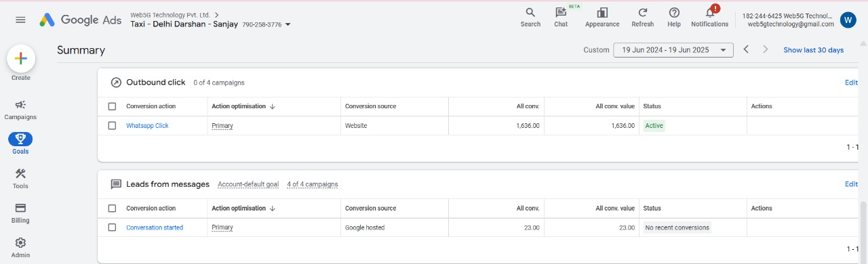Click the Refresh icon

tap(642, 13)
